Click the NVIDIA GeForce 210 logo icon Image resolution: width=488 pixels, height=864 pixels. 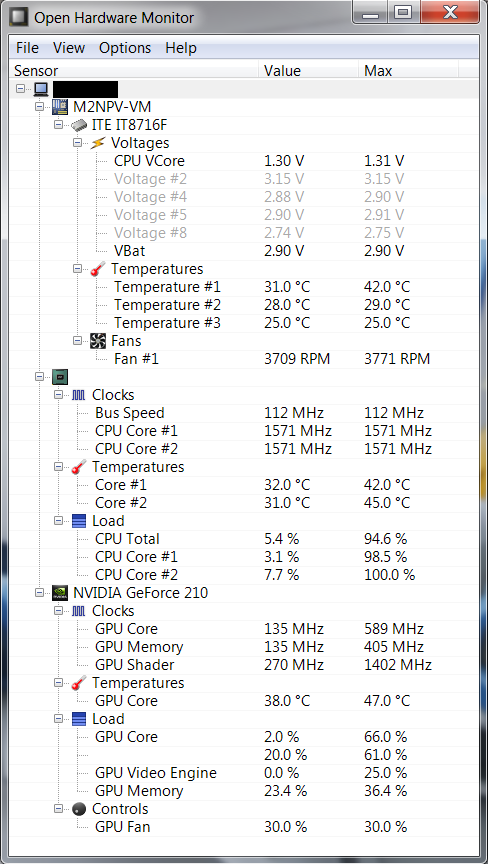click(x=59, y=593)
